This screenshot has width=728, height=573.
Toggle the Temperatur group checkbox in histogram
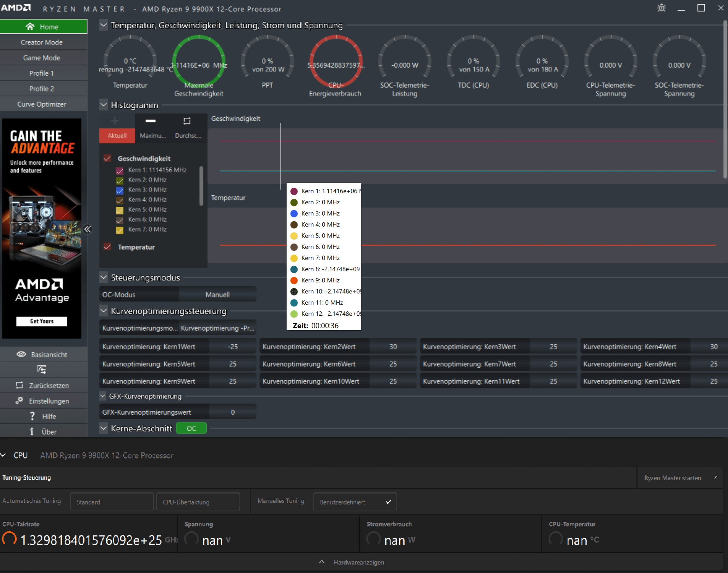tap(107, 246)
